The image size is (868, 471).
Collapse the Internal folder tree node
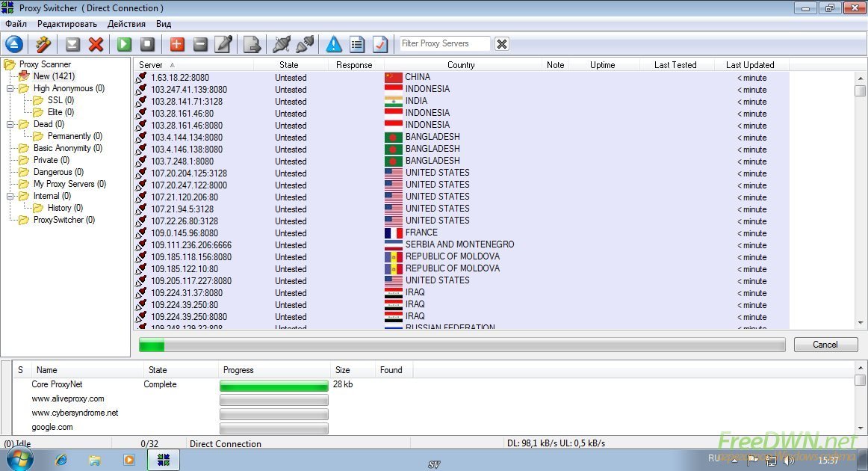[10, 196]
